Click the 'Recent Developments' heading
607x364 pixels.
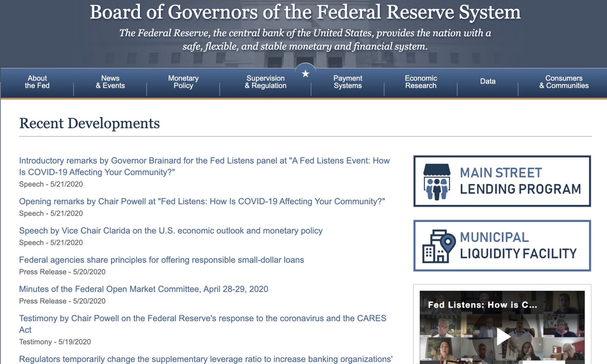pos(89,123)
